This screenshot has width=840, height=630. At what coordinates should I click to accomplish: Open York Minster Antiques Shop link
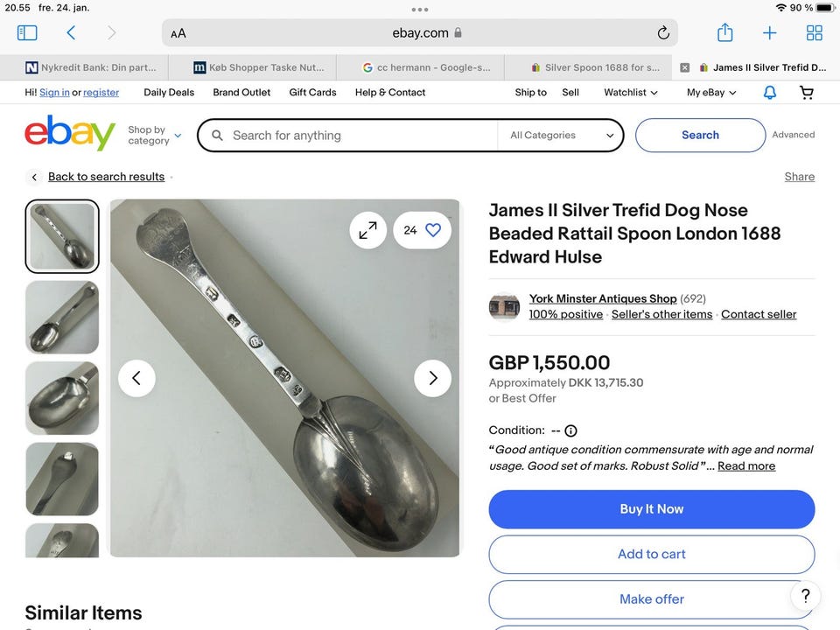pyautogui.click(x=603, y=298)
